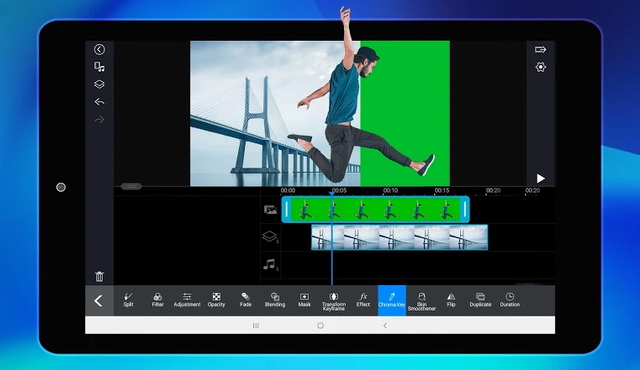Viewport: 640px width, 370px height.
Task: Click the left trim handle of green clip
Action: point(287,210)
